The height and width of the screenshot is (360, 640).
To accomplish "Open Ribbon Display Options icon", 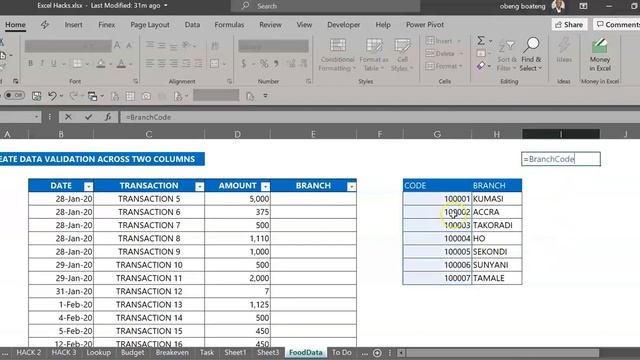I will [x=583, y=6].
